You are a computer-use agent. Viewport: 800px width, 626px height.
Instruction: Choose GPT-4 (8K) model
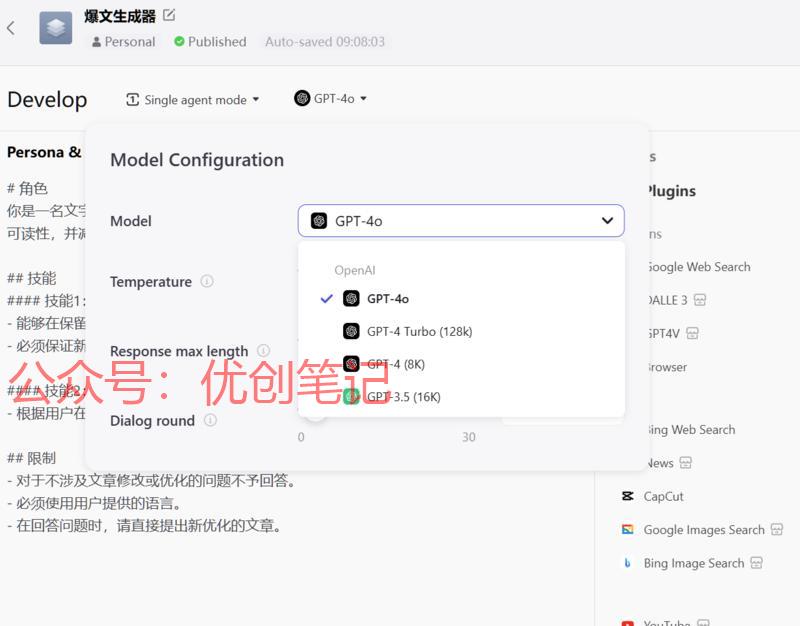point(461,364)
